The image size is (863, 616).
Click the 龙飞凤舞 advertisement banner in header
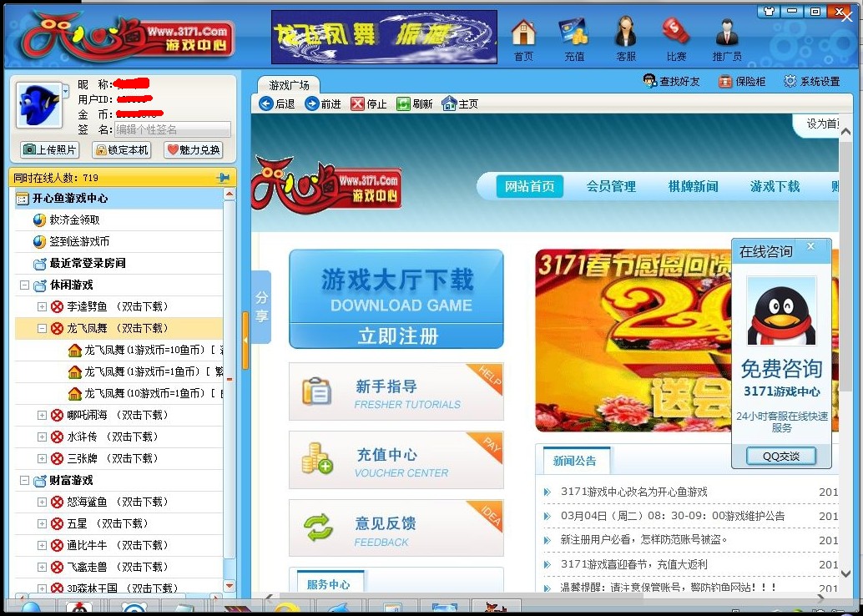pyautogui.click(x=384, y=37)
